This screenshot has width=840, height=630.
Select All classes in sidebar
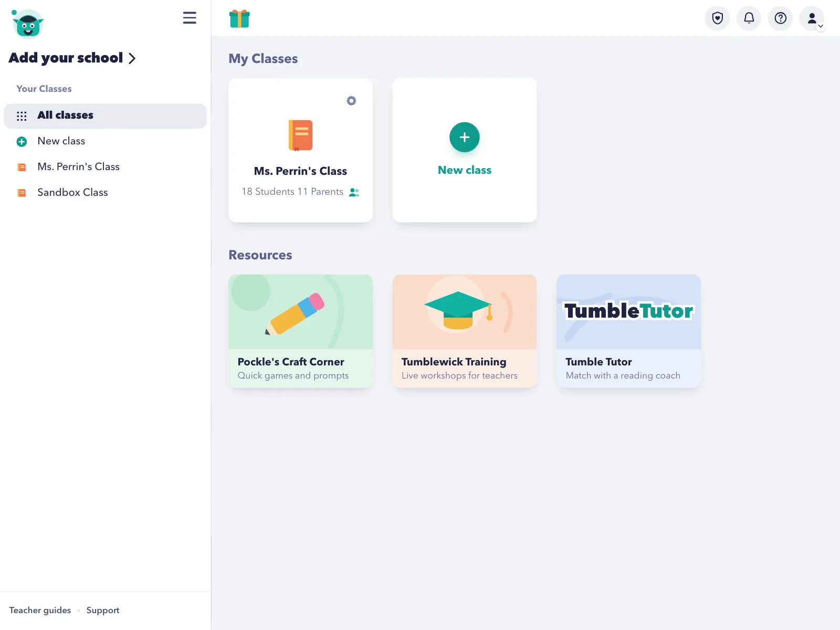(105, 115)
